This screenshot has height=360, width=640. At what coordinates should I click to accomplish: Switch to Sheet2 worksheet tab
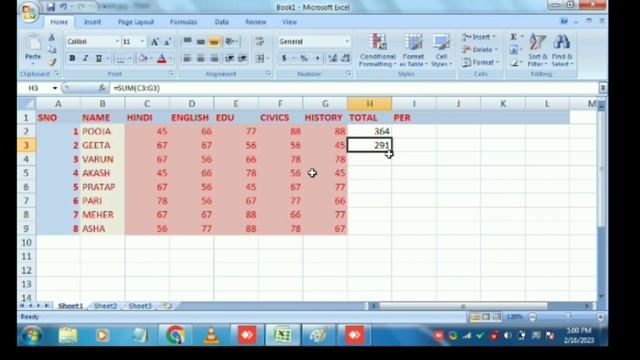(105, 306)
